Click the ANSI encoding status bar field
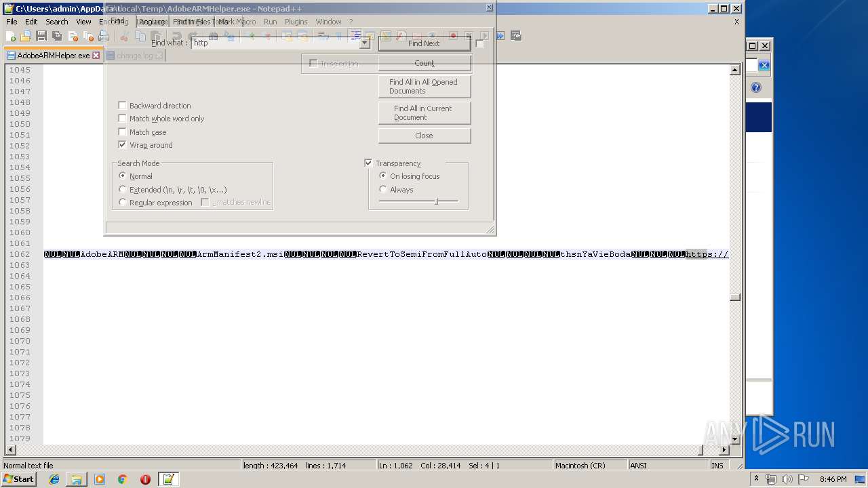Screen dimensions: 868x488 point(667,466)
